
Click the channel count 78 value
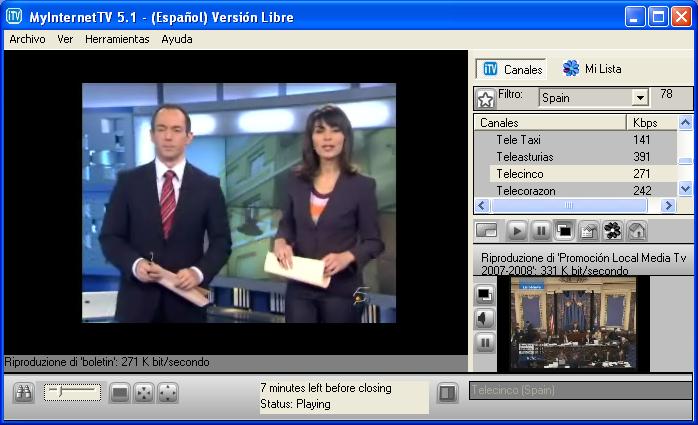(x=666, y=94)
